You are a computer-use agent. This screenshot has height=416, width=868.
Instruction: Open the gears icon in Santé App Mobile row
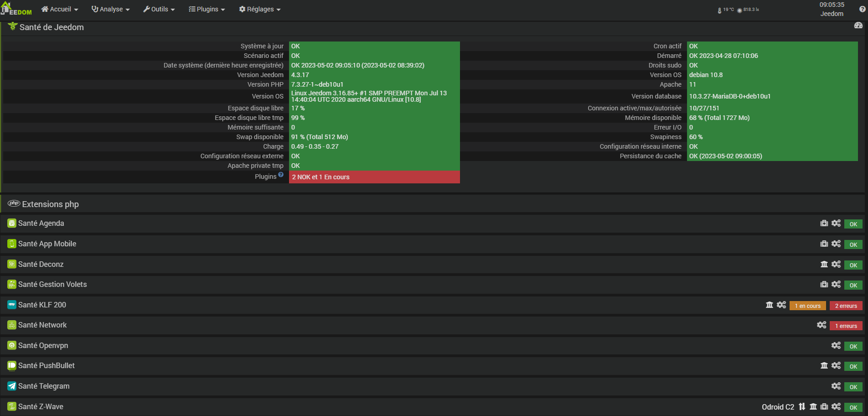(x=836, y=244)
